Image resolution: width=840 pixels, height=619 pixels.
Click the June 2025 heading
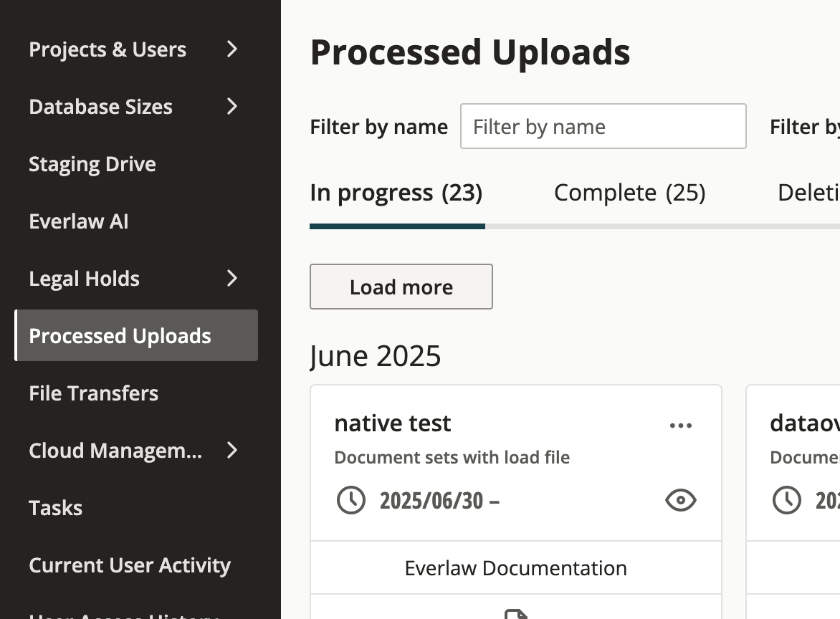tap(376, 356)
